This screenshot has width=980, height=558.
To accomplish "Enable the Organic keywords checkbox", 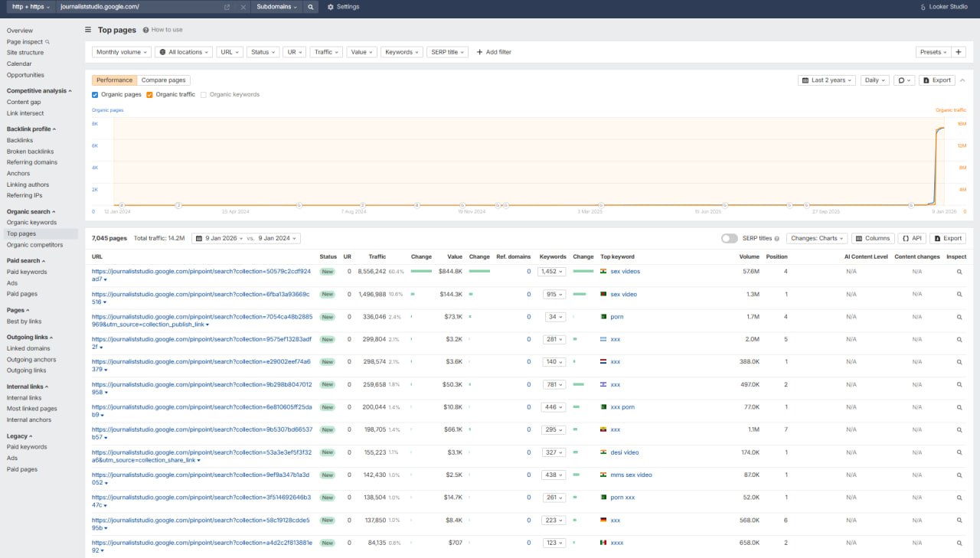I will tap(204, 95).
